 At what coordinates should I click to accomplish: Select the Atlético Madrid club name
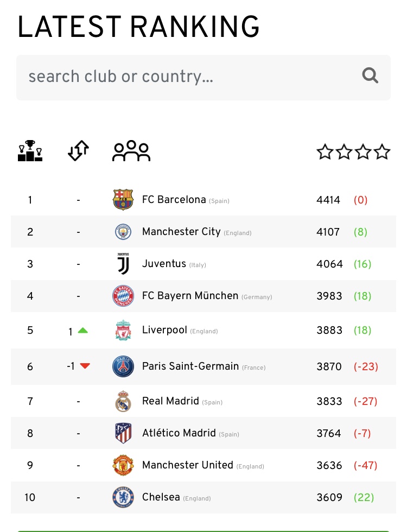(x=179, y=433)
